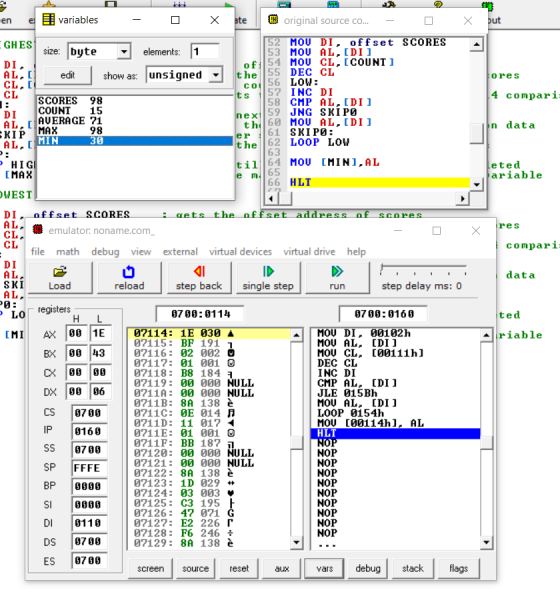560x592 pixels.
Task: Click the Load button in emulator
Action: (60, 278)
